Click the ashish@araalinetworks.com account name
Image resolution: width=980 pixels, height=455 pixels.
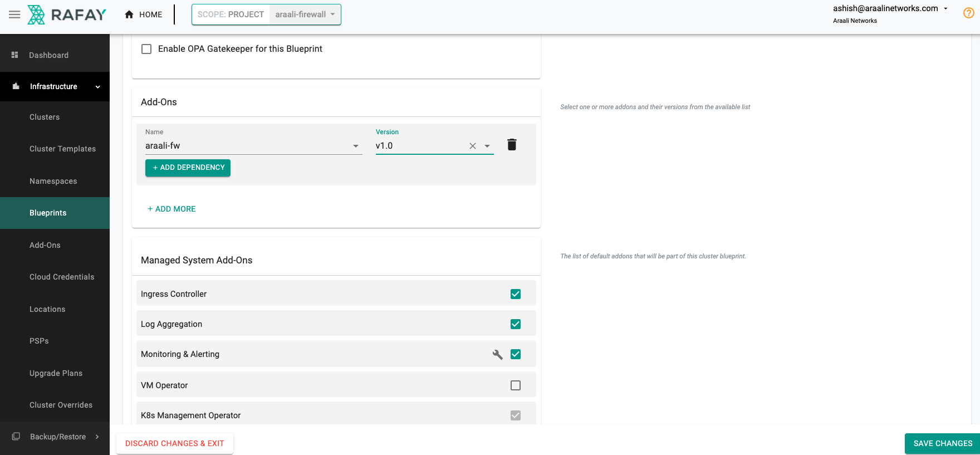885,8
